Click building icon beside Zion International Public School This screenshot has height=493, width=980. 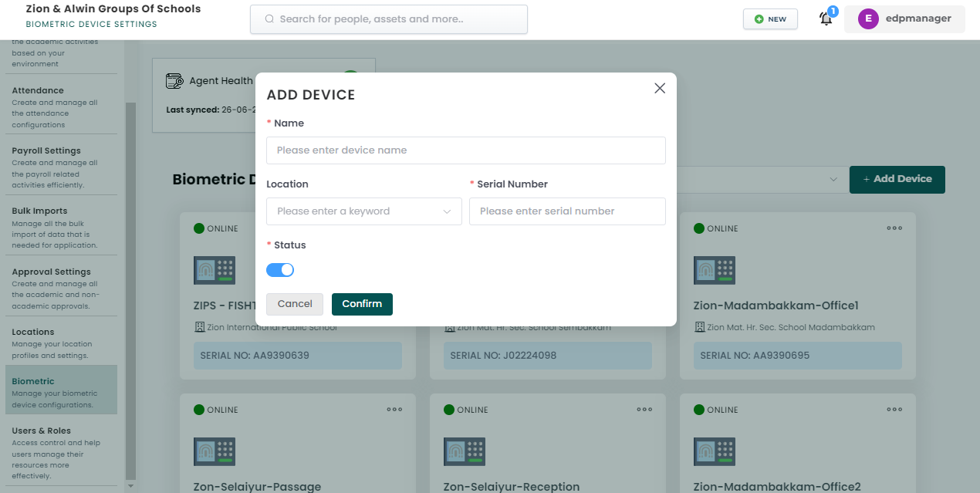(x=199, y=327)
